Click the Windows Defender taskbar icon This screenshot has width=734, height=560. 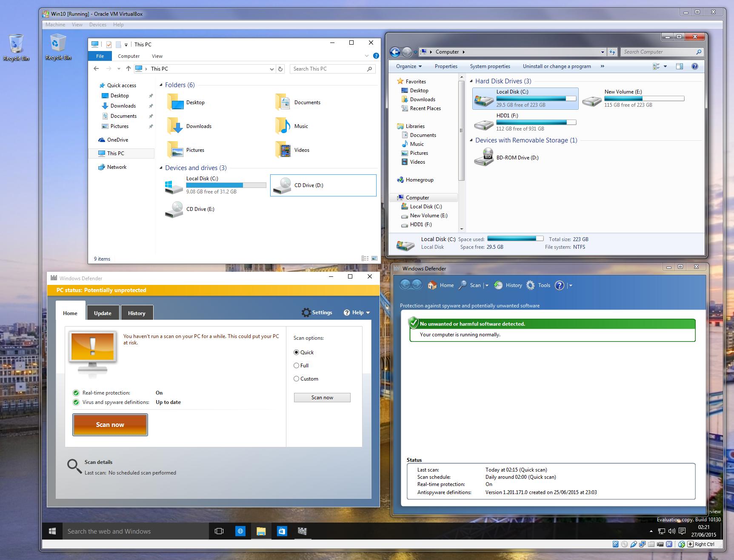click(302, 531)
